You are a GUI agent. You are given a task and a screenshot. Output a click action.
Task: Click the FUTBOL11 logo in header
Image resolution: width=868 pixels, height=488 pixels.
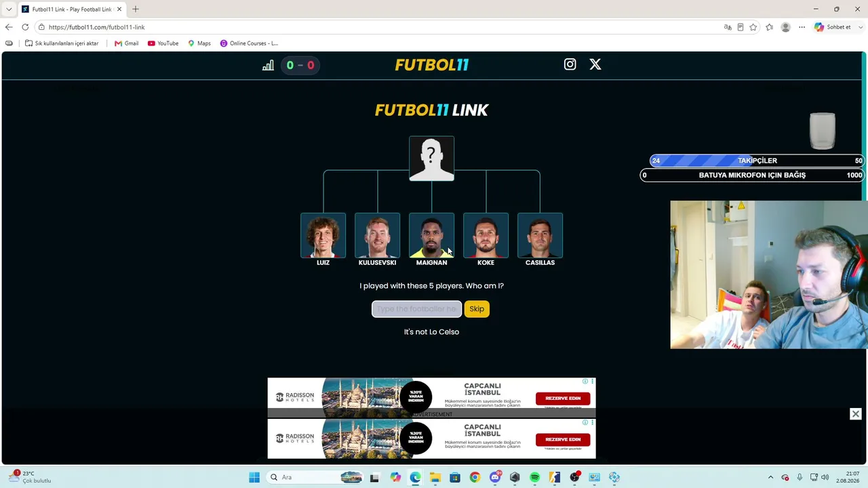point(432,65)
